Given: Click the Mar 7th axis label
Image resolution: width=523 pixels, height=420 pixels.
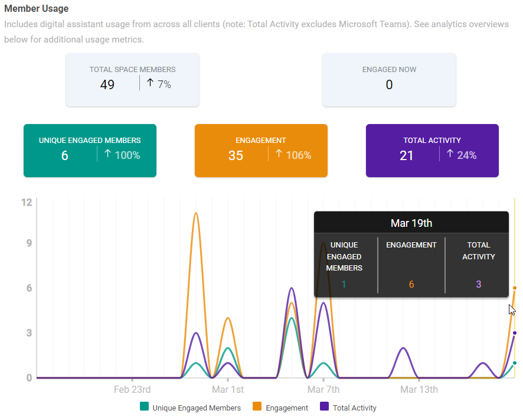Looking at the screenshot, I should 323,390.
